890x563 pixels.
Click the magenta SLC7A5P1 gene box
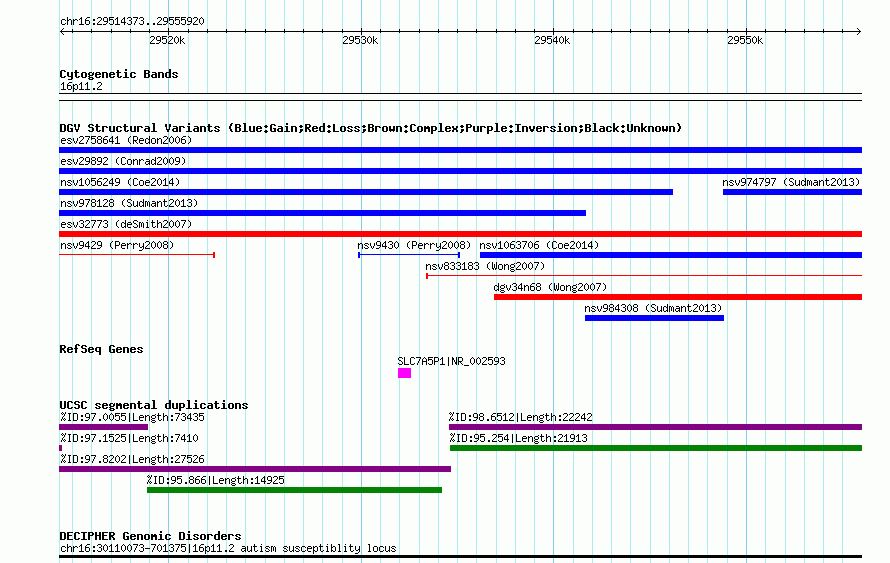point(404,373)
